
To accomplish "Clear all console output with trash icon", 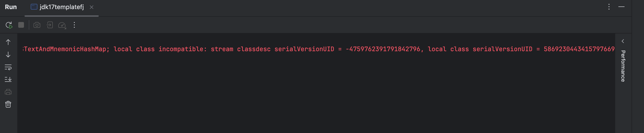I will (x=8, y=104).
